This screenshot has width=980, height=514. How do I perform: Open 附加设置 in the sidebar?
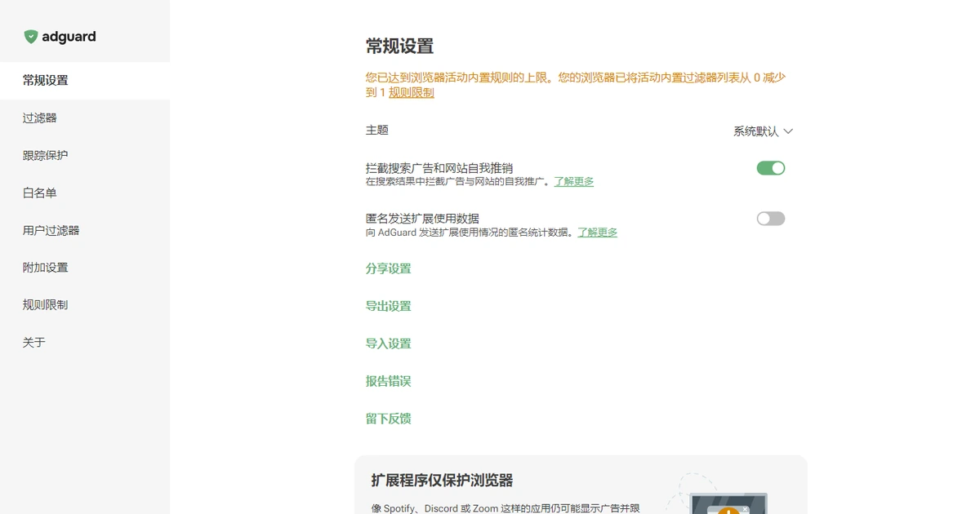tap(85, 268)
